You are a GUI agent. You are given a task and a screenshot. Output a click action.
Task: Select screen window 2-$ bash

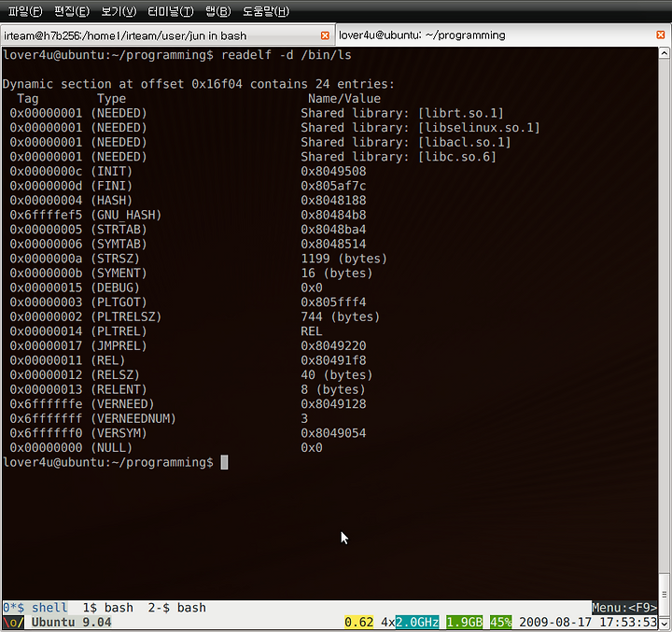pyautogui.click(x=177, y=608)
